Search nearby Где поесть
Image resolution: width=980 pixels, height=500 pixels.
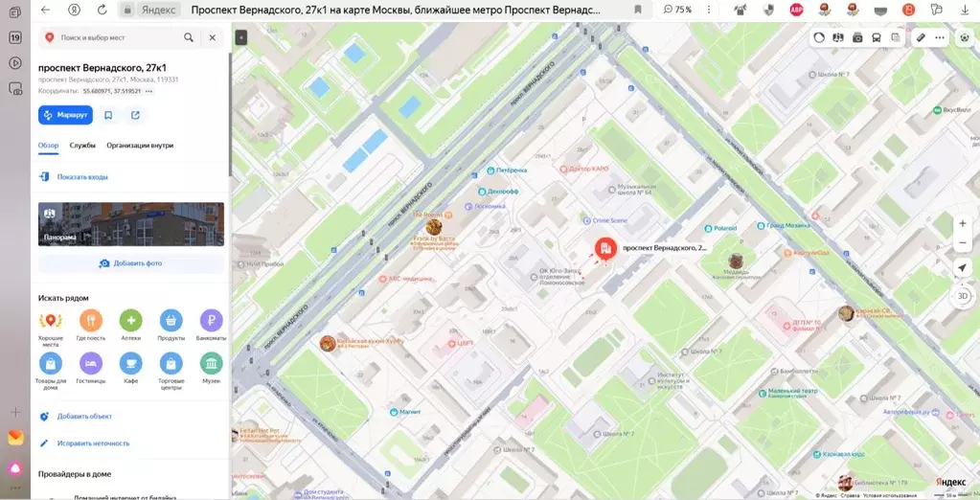pyautogui.click(x=91, y=325)
